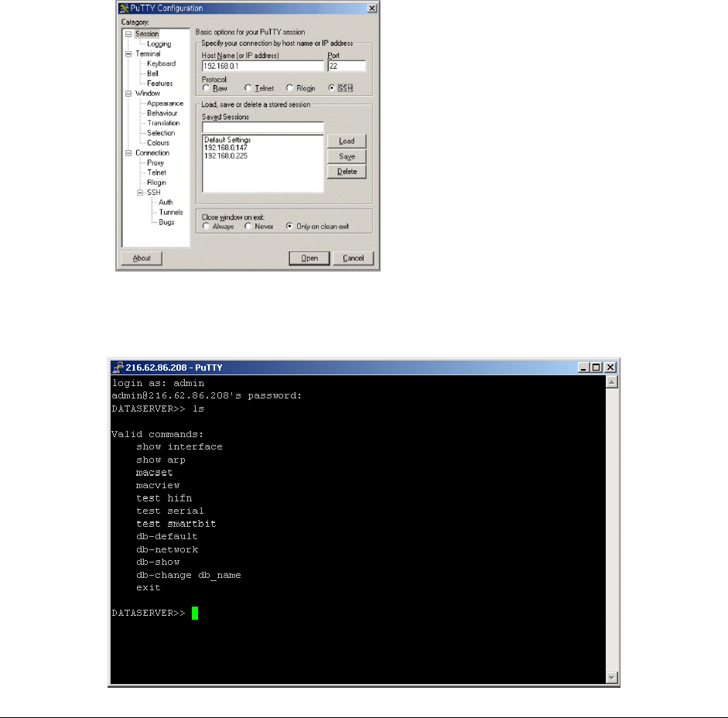Open the Proxy settings category
The height and width of the screenshot is (718, 728).
(x=156, y=163)
